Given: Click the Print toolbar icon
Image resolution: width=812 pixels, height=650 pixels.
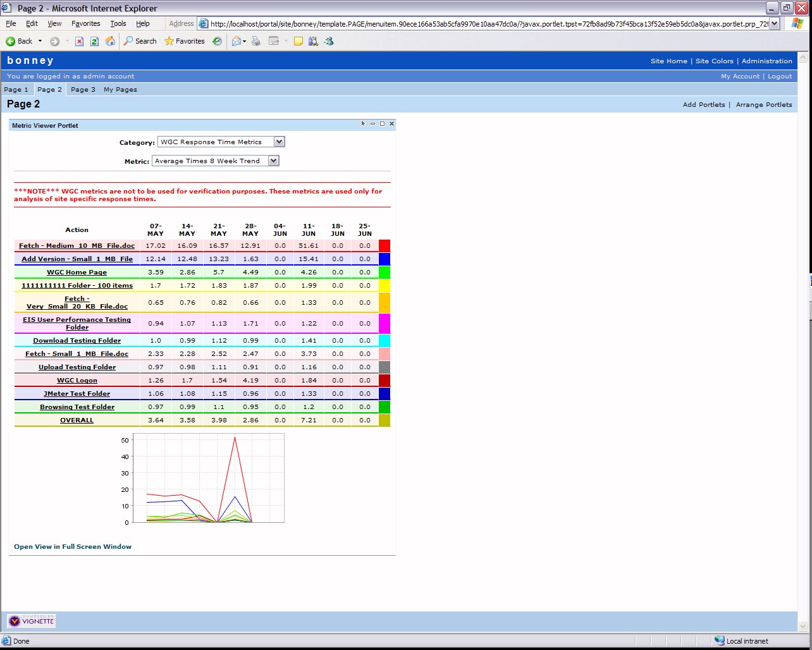Looking at the screenshot, I should [256, 41].
